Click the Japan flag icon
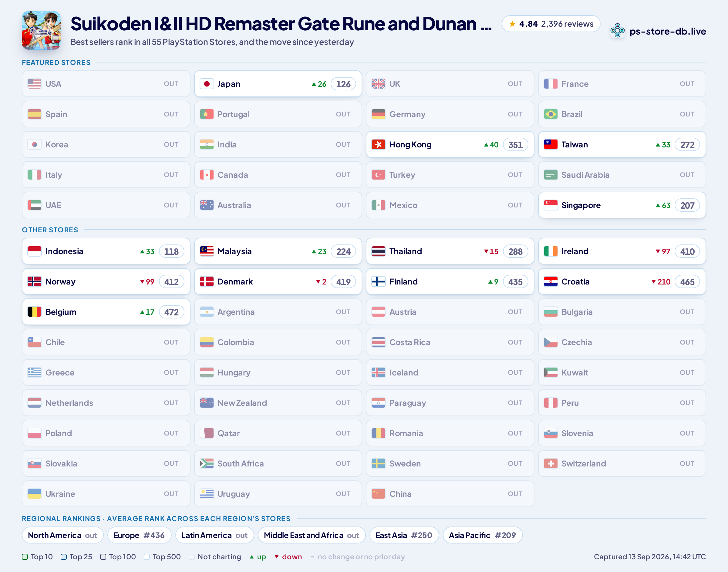This screenshot has width=728, height=572. tap(207, 84)
